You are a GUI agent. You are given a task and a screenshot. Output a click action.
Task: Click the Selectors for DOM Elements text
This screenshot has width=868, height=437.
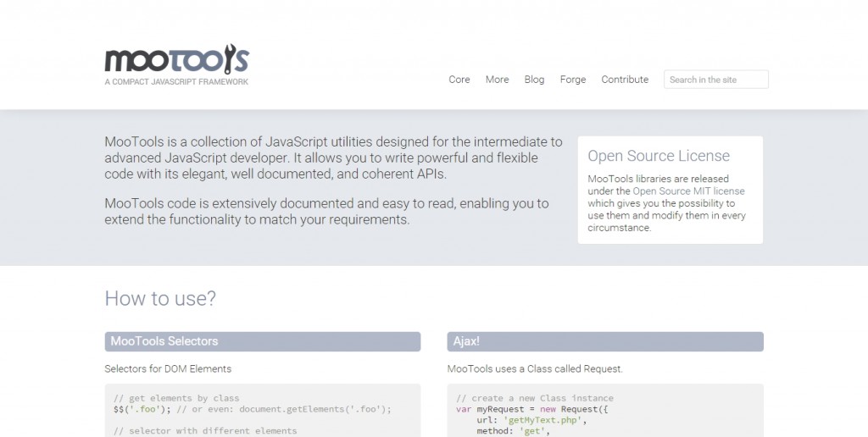[x=169, y=368]
